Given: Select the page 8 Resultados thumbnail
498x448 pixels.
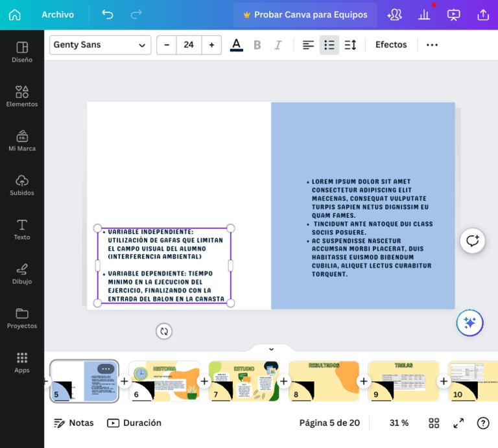Looking at the screenshot, I should point(324,381).
